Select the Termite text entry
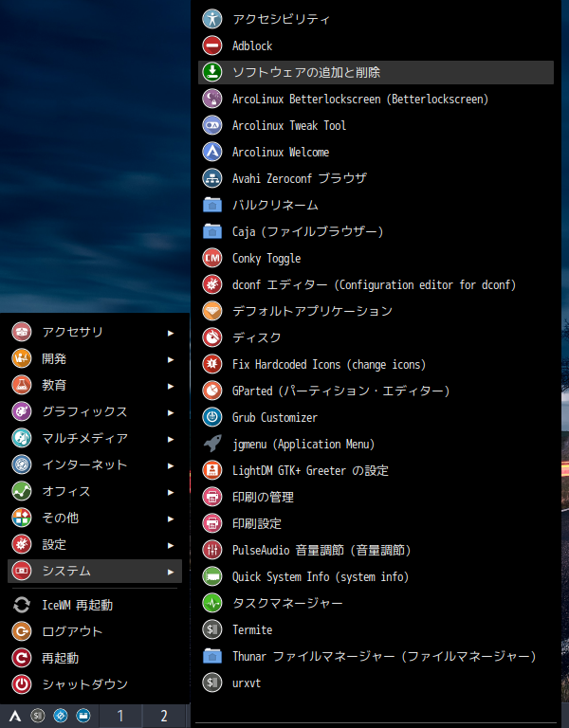The height and width of the screenshot is (728, 569). [252, 629]
